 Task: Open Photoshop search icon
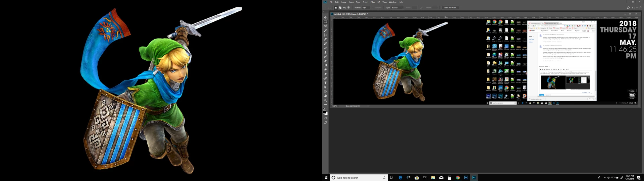pyautogui.click(x=628, y=8)
